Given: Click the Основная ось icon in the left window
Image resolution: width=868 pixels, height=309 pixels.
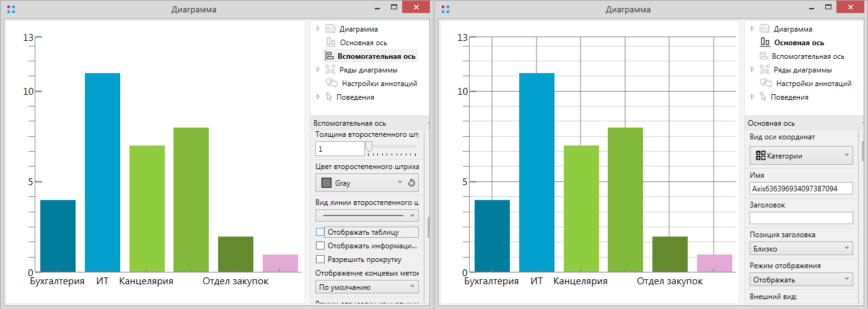Looking at the screenshot, I should pyautogui.click(x=331, y=43).
